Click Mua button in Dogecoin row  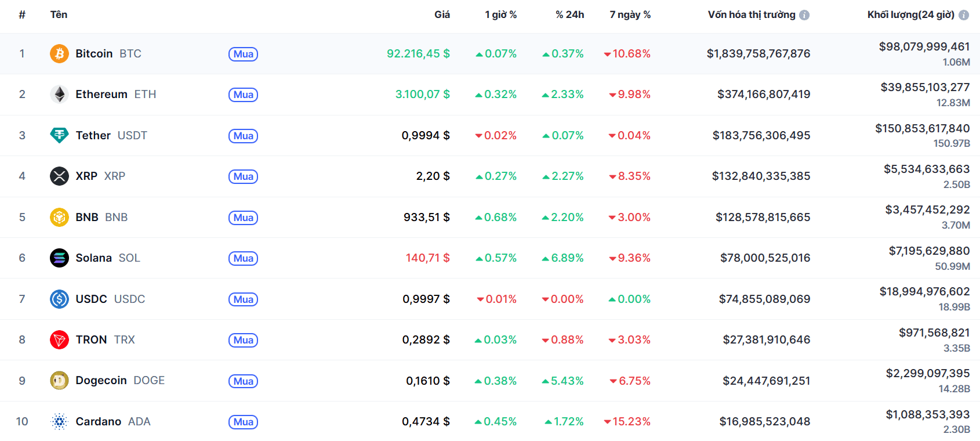243,381
